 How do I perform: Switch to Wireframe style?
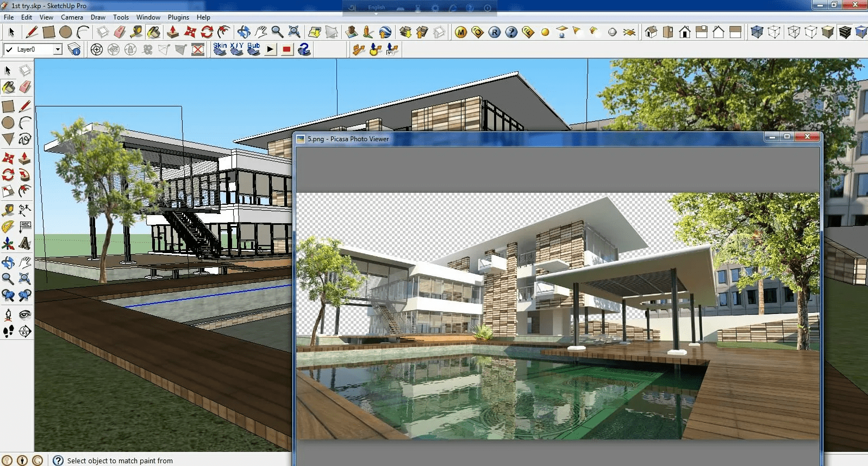(x=794, y=32)
